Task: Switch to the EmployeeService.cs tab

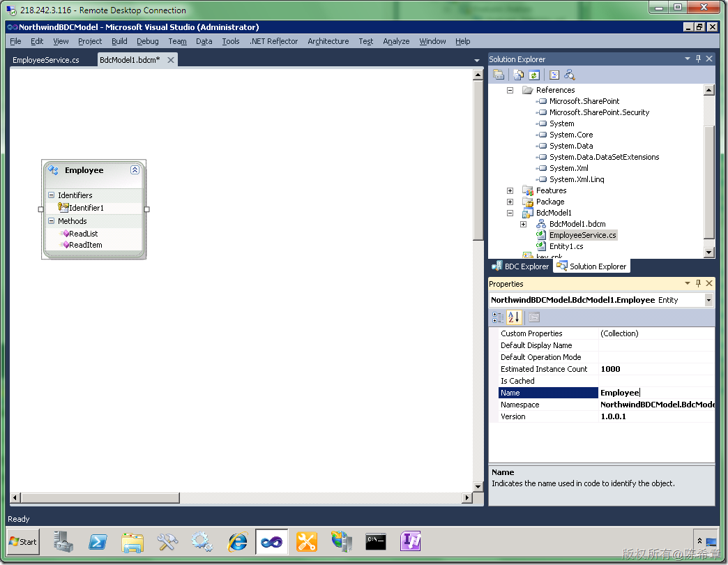Action: coord(46,60)
